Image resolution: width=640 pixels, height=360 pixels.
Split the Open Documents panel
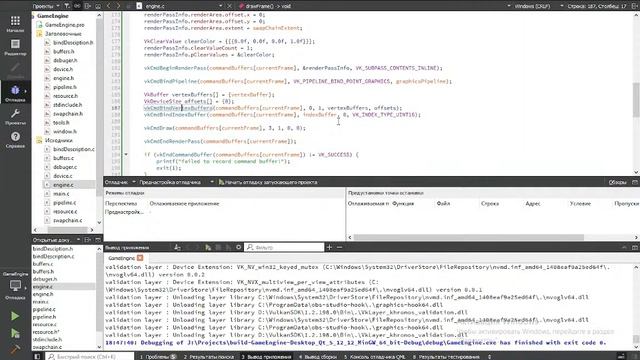point(88,240)
